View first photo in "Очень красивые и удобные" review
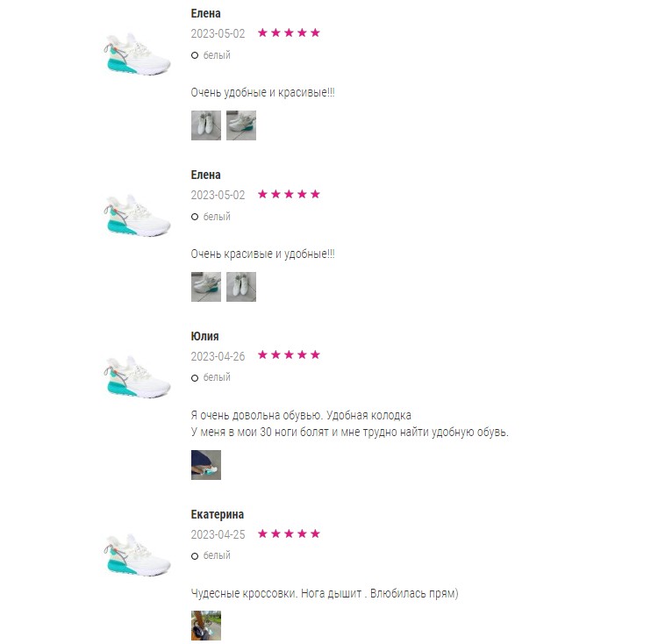Image resolution: width=658 pixels, height=644 pixels. (205, 287)
